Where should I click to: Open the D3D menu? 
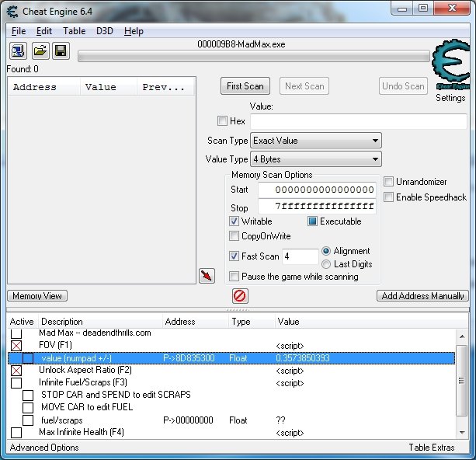[104, 31]
